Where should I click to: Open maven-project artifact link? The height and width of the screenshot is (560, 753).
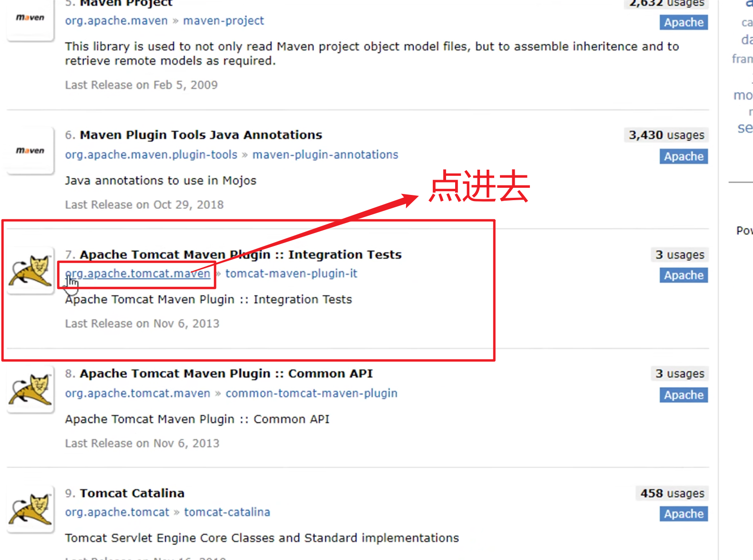pos(224,21)
